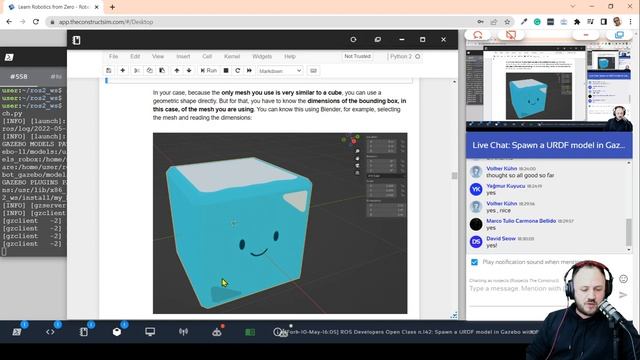The width and height of the screenshot is (640, 360).
Task: Open the code editor icon in the bottom dock
Action: point(50,332)
